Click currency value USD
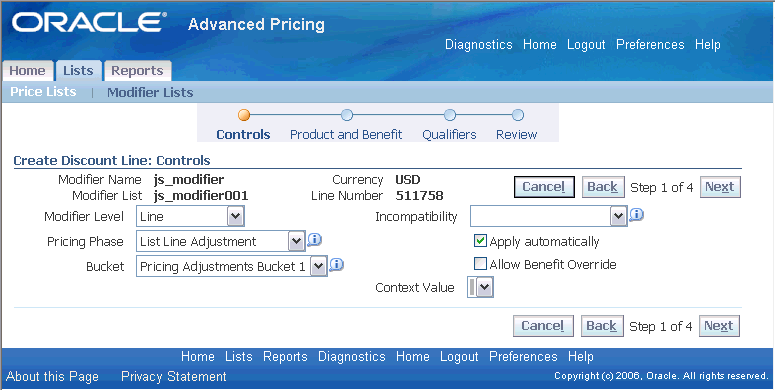Screen dimensions: 775x390 click(x=408, y=179)
